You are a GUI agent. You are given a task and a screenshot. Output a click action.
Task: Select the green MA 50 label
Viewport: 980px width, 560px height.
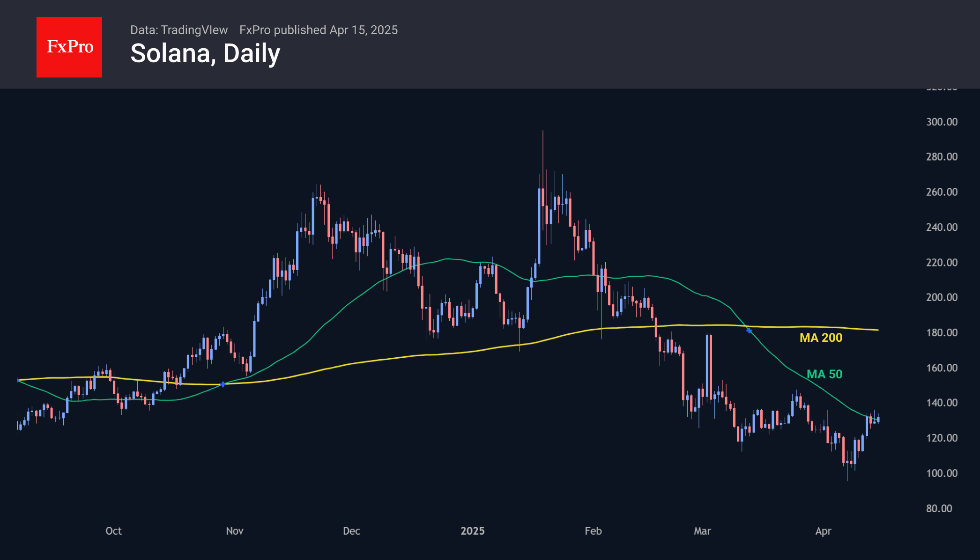click(x=824, y=374)
